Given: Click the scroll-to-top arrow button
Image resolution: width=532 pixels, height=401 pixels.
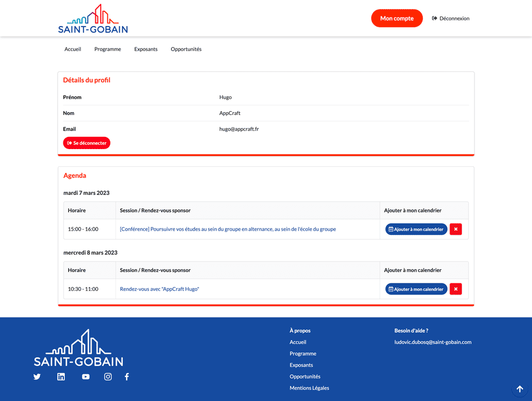Looking at the screenshot, I should point(520,389).
